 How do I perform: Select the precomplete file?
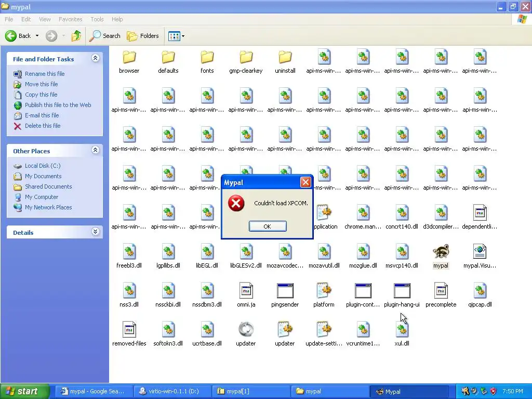pyautogui.click(x=441, y=296)
